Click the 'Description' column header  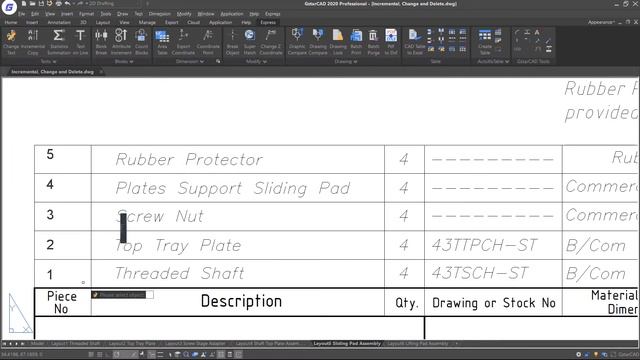click(x=241, y=301)
